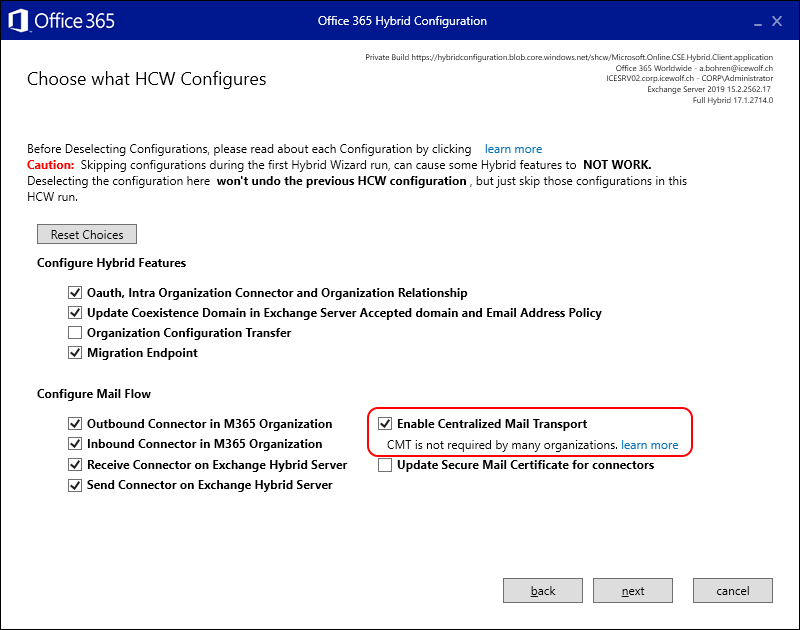Click the bold 'NOT WORK.' text

coord(617,165)
